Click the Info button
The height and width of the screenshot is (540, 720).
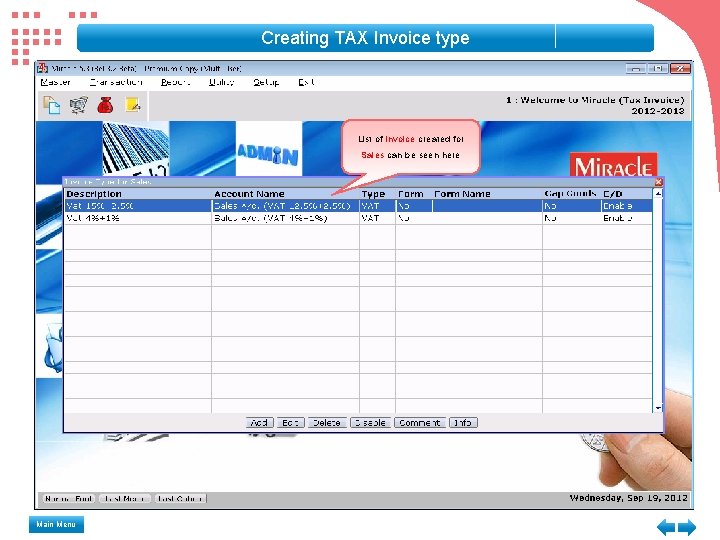pyautogui.click(x=463, y=422)
